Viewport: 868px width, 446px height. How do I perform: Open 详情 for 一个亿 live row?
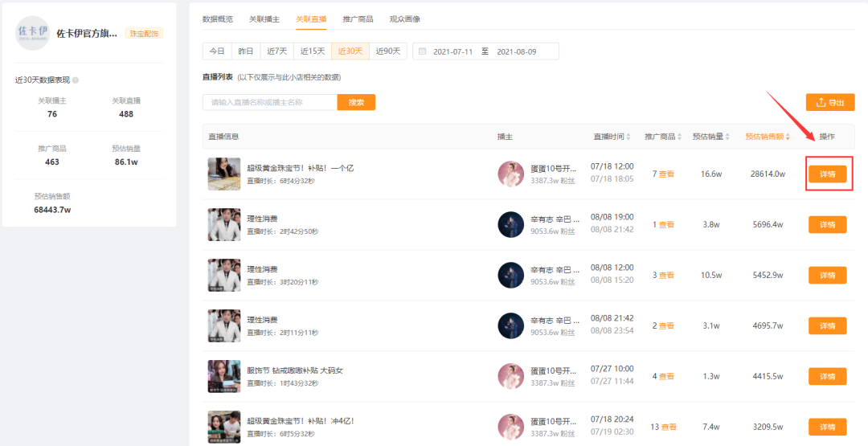[828, 174]
